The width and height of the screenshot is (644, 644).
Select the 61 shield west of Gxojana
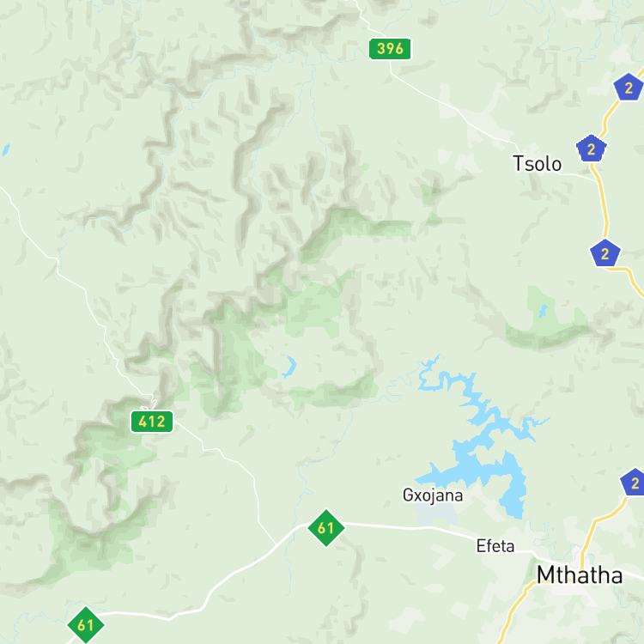point(326,528)
